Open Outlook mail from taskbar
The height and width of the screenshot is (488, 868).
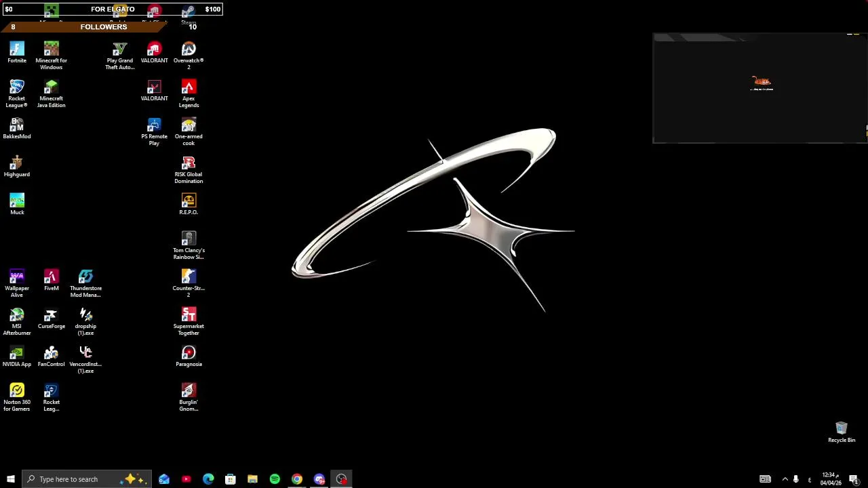point(164,479)
